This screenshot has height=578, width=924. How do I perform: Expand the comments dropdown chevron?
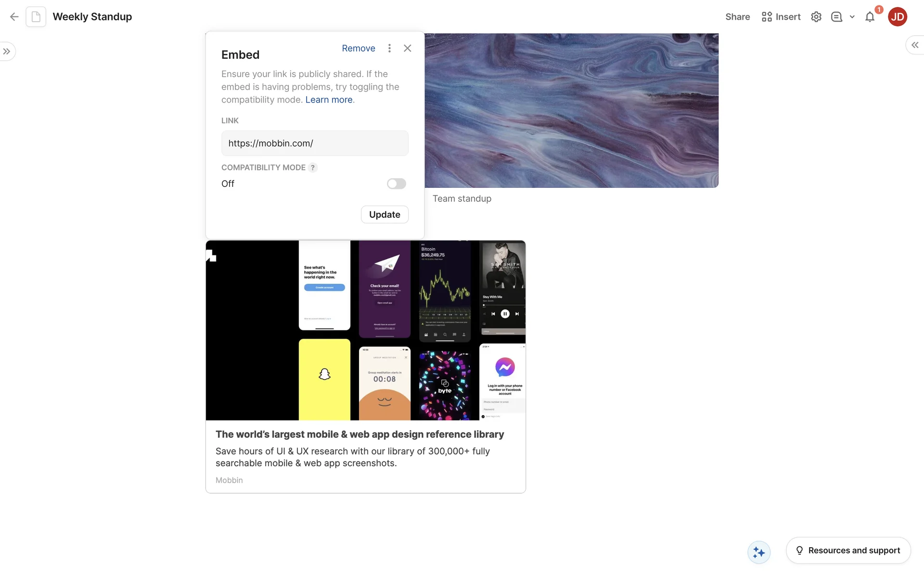tap(852, 17)
